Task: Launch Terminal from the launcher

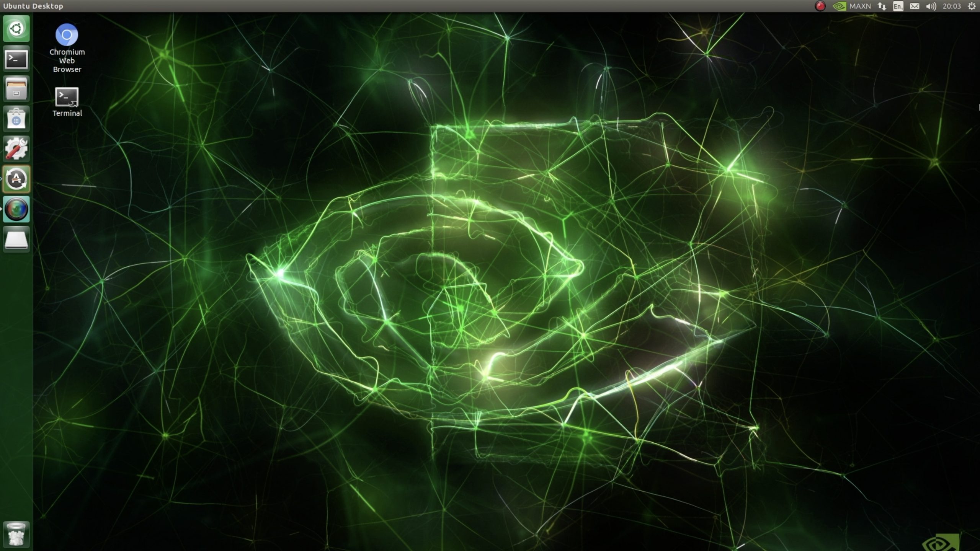Action: pos(16,59)
